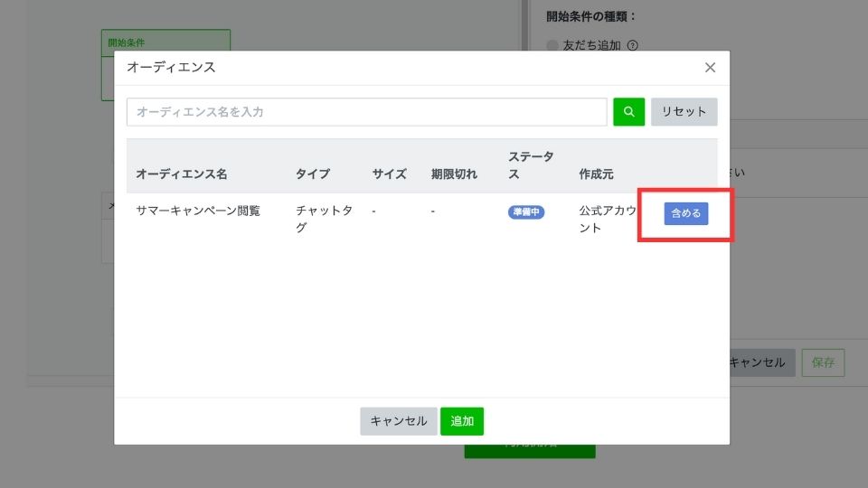Close the オーディエンス dialog with X
Screen dimensions: 868x488
[x=710, y=68]
